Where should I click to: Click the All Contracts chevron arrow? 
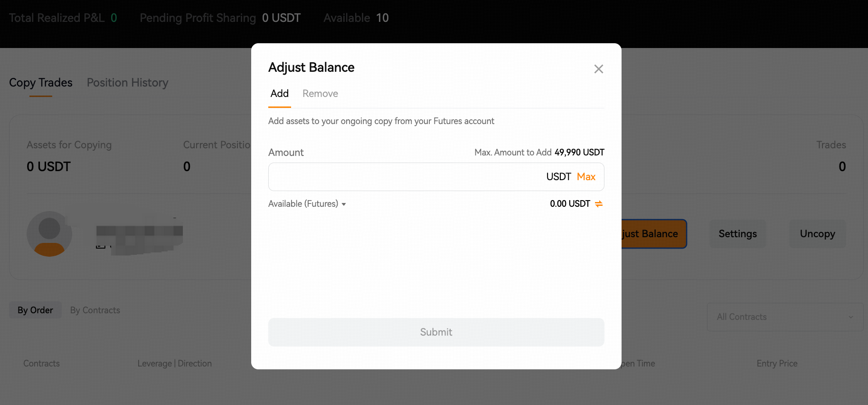850,317
